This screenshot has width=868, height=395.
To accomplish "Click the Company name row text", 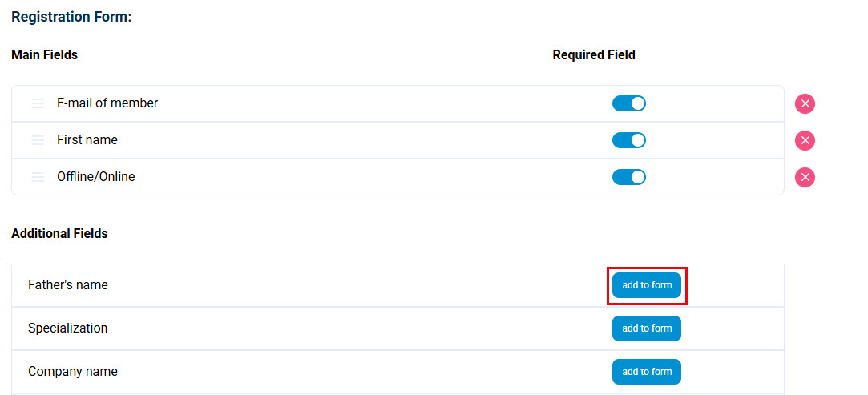I will pos(73,372).
